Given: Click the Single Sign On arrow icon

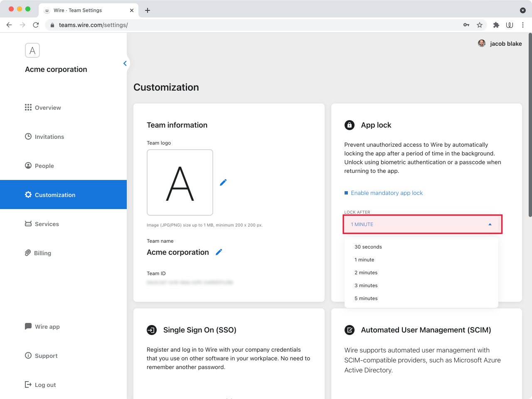Looking at the screenshot, I should point(152,330).
